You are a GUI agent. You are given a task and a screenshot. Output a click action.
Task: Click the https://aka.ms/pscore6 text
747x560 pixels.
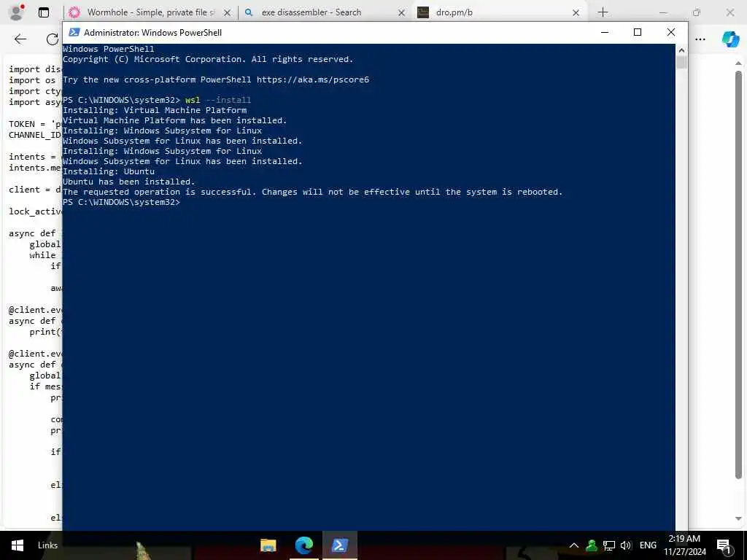coord(313,79)
